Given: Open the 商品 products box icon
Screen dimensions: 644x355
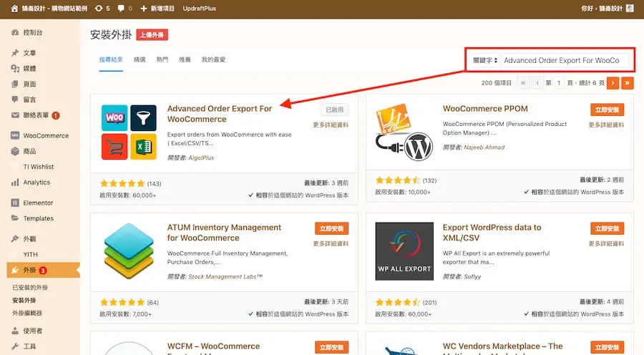Looking at the screenshot, I should click(15, 151).
